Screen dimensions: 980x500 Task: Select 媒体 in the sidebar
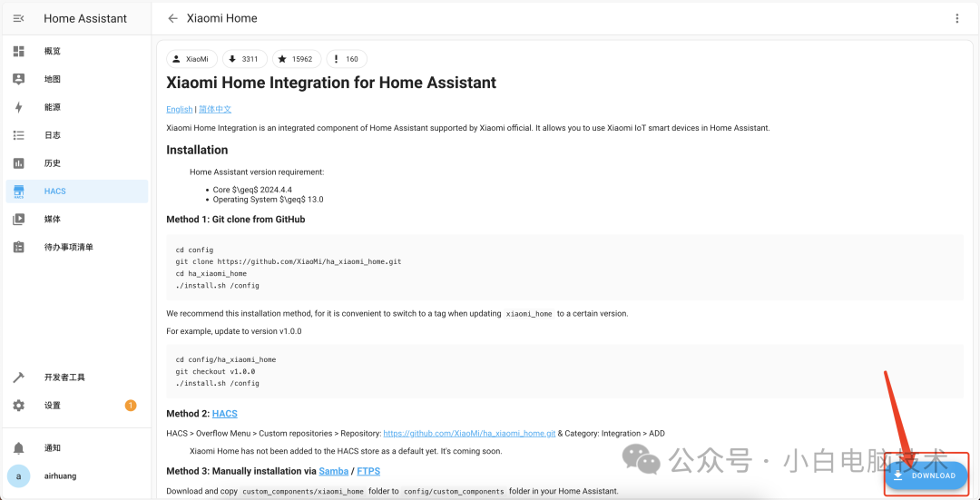pyautogui.click(x=77, y=220)
